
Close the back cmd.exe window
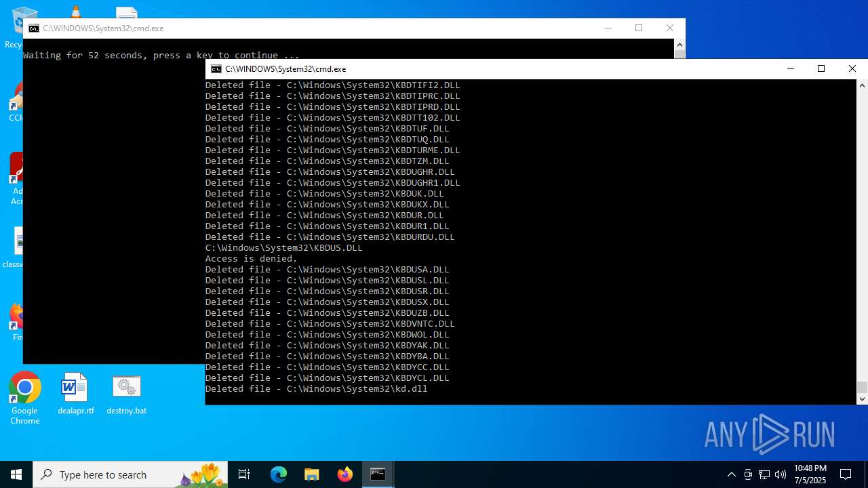[670, 28]
